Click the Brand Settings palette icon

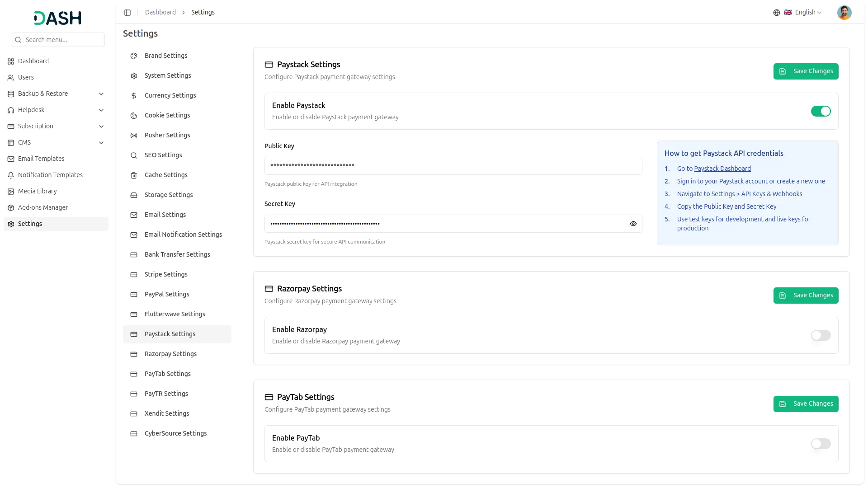point(134,56)
